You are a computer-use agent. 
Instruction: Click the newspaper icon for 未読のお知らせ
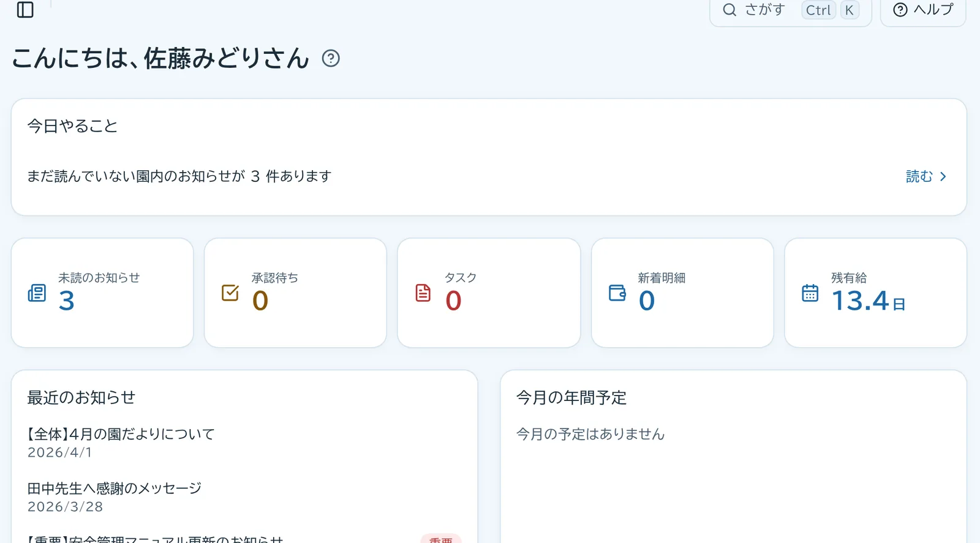37,293
